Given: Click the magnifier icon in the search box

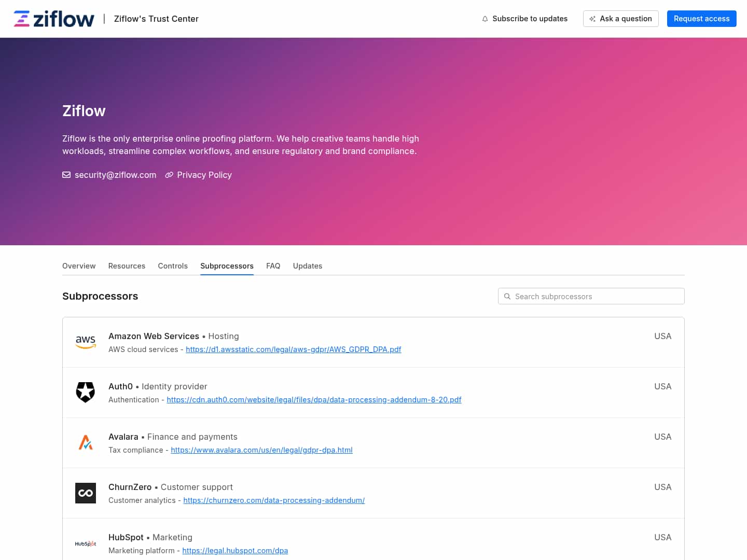Looking at the screenshot, I should tap(507, 296).
